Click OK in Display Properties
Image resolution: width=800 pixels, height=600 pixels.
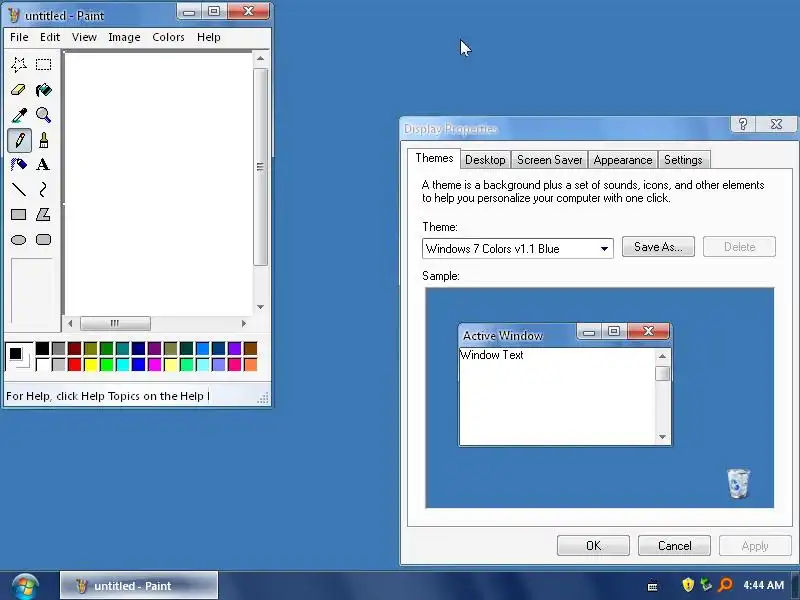[593, 546]
